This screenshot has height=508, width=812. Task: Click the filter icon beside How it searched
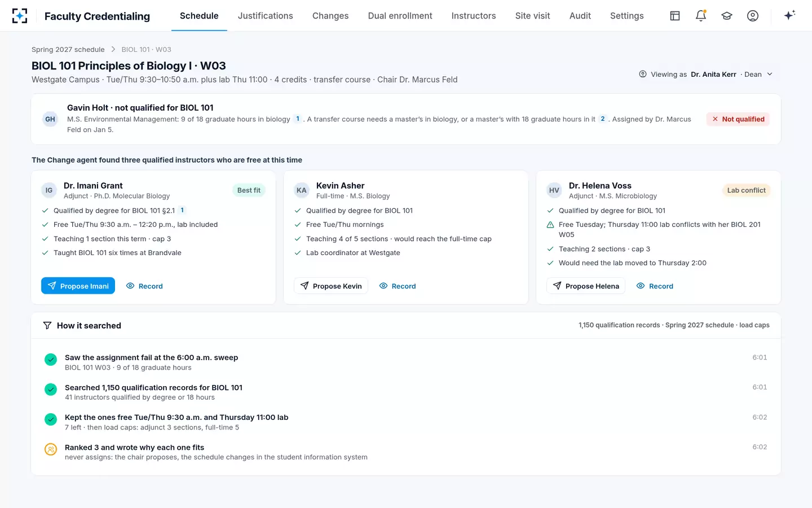click(47, 326)
